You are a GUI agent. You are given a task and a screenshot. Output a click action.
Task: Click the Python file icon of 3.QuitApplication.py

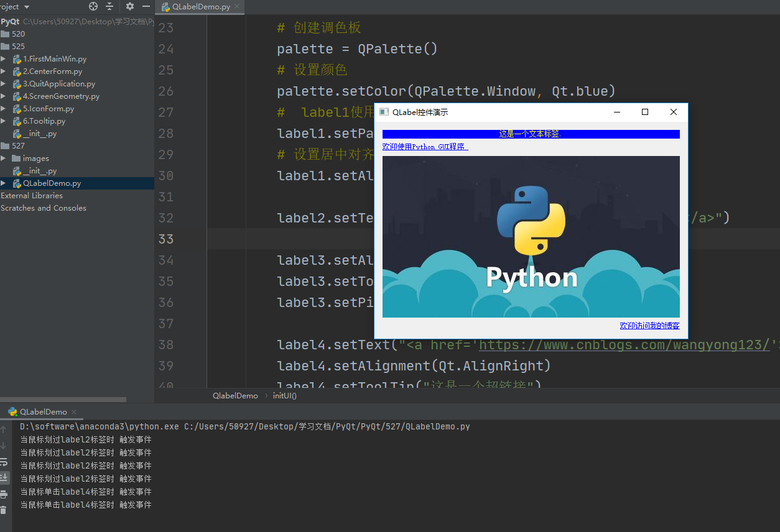17,84
